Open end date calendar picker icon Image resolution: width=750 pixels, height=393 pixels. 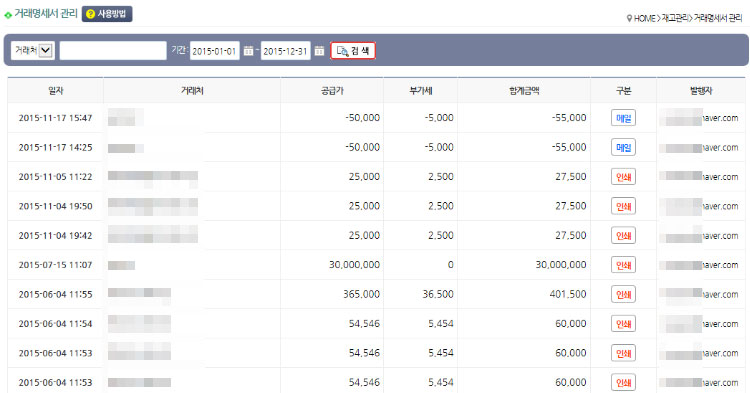pyautogui.click(x=320, y=51)
